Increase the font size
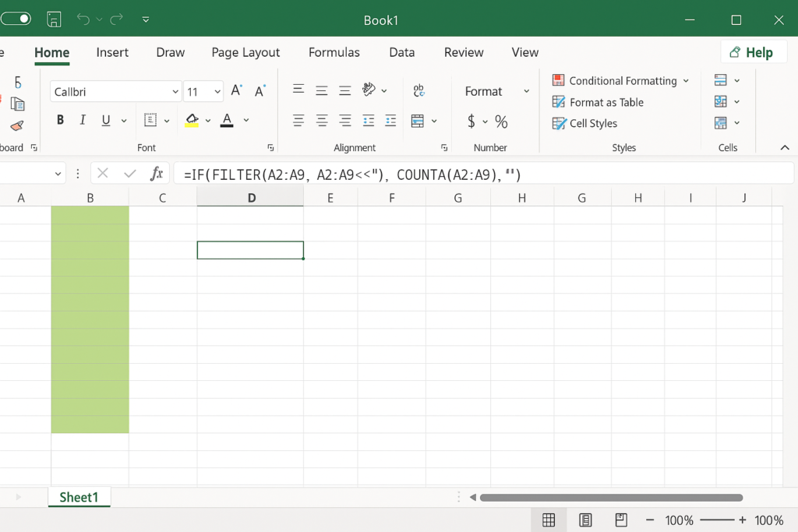This screenshot has width=798, height=532. point(236,90)
